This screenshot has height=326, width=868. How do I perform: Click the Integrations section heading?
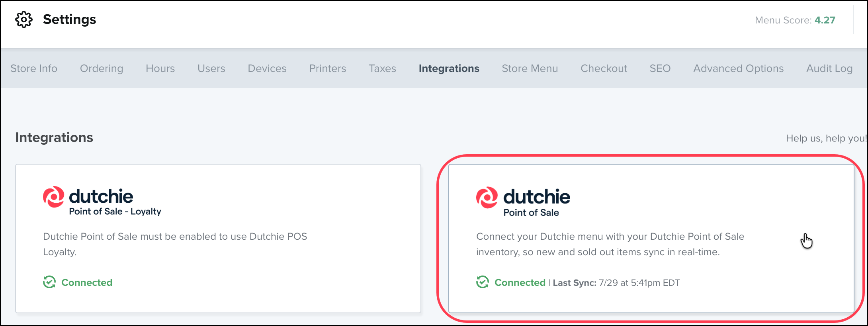point(54,138)
